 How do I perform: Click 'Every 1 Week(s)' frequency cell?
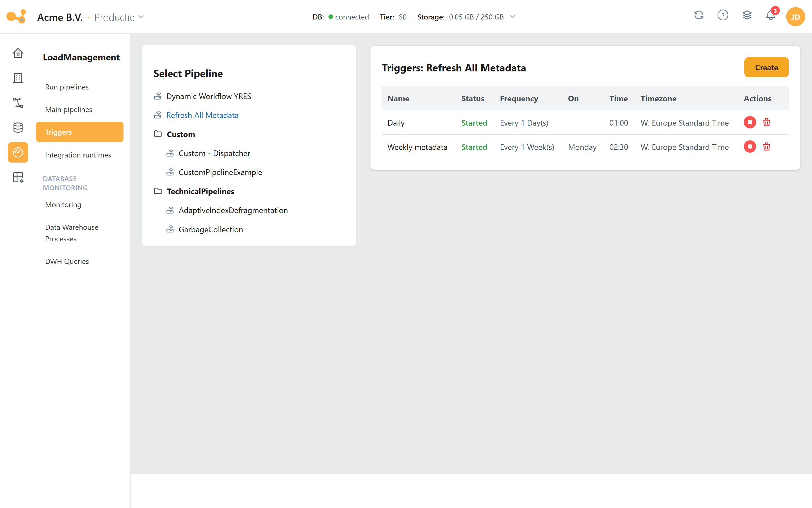click(527, 147)
